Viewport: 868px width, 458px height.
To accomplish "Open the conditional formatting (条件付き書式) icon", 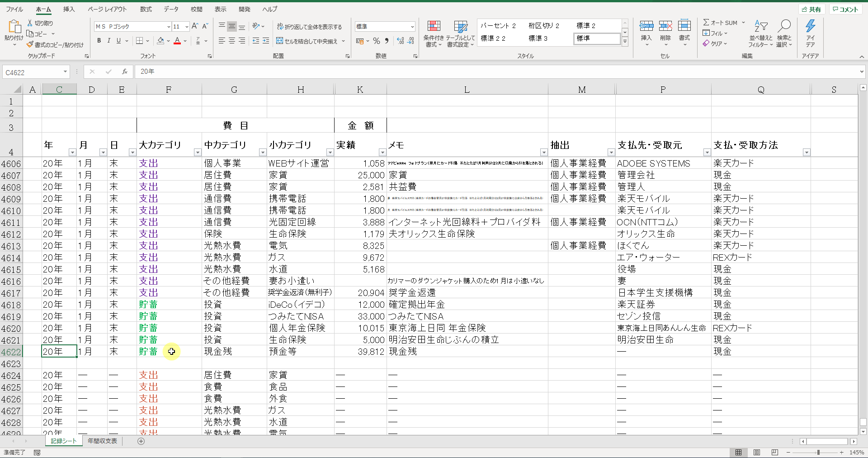I will [x=434, y=27].
